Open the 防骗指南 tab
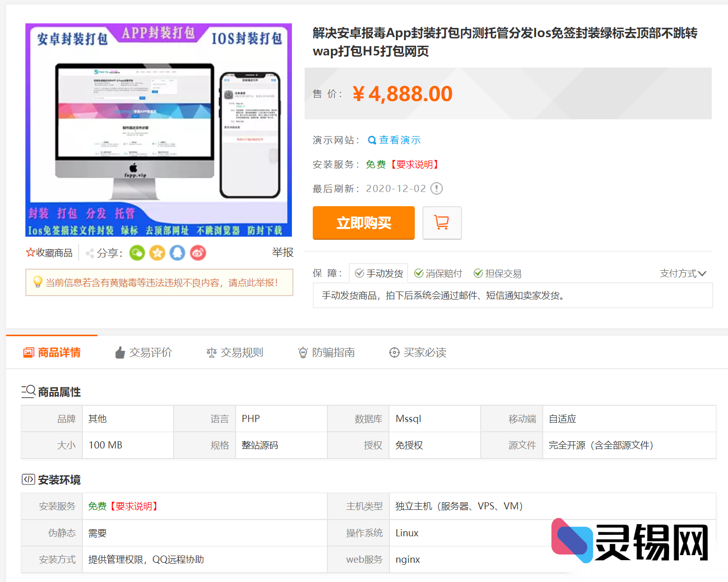 coord(327,352)
